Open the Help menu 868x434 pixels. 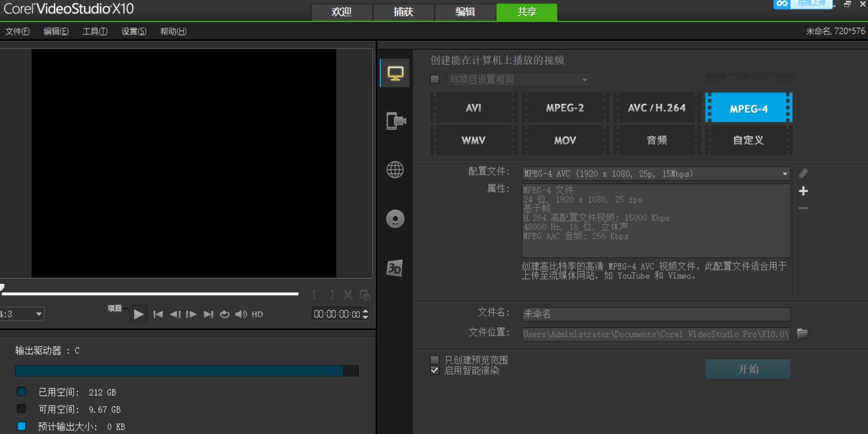[173, 31]
